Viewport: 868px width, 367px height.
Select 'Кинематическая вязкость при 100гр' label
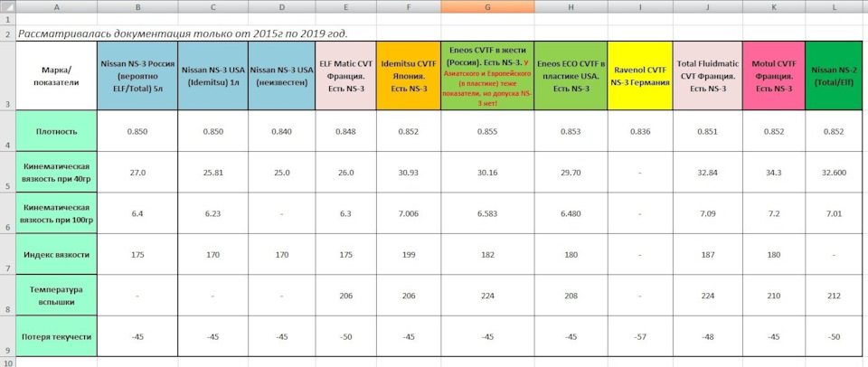coord(56,213)
